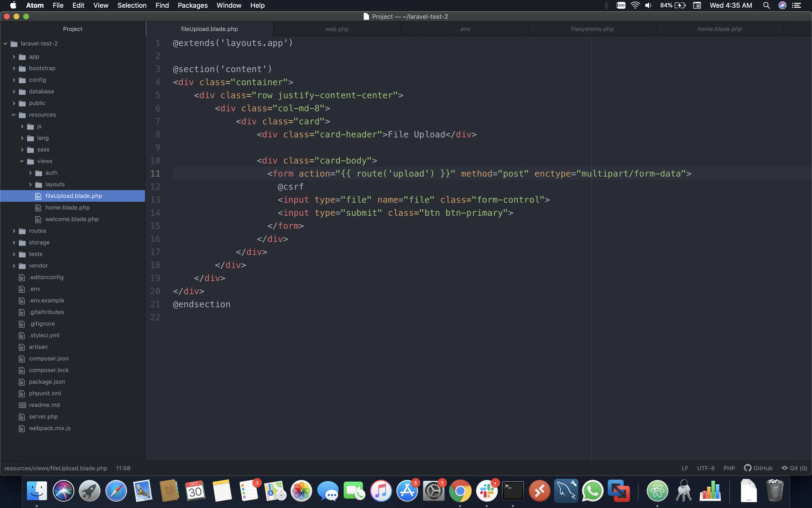Collapse the views folder
This screenshot has height=508, width=812.
pos(22,161)
